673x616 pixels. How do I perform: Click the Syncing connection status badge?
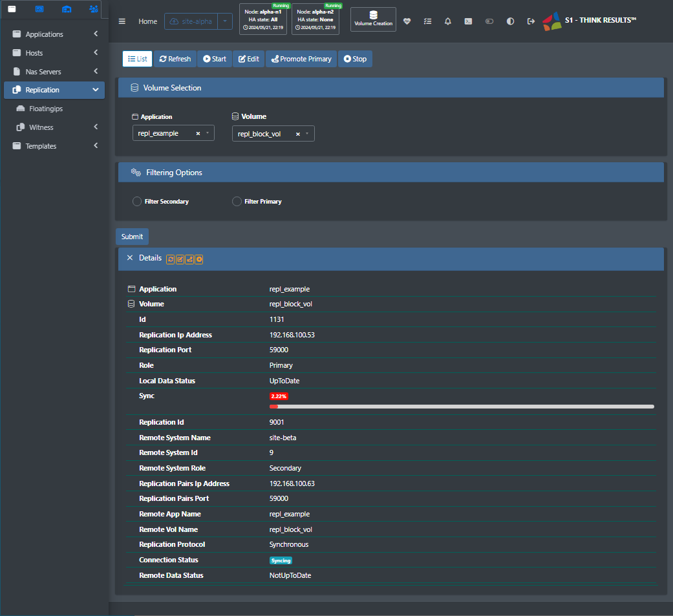[281, 560]
